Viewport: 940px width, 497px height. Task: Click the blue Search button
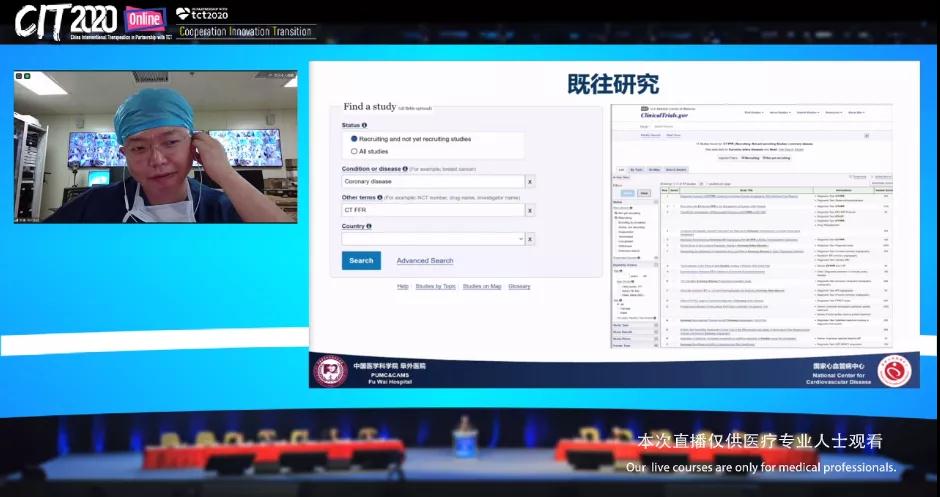[361, 261]
